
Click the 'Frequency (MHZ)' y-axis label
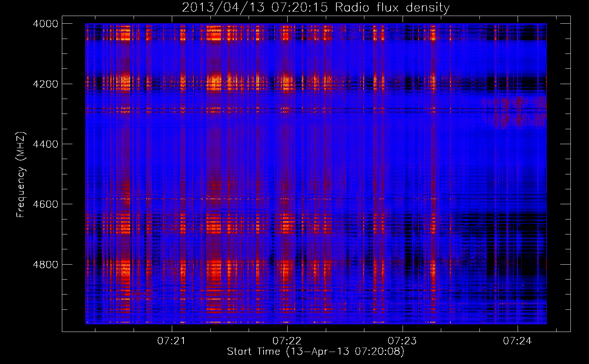21,175
